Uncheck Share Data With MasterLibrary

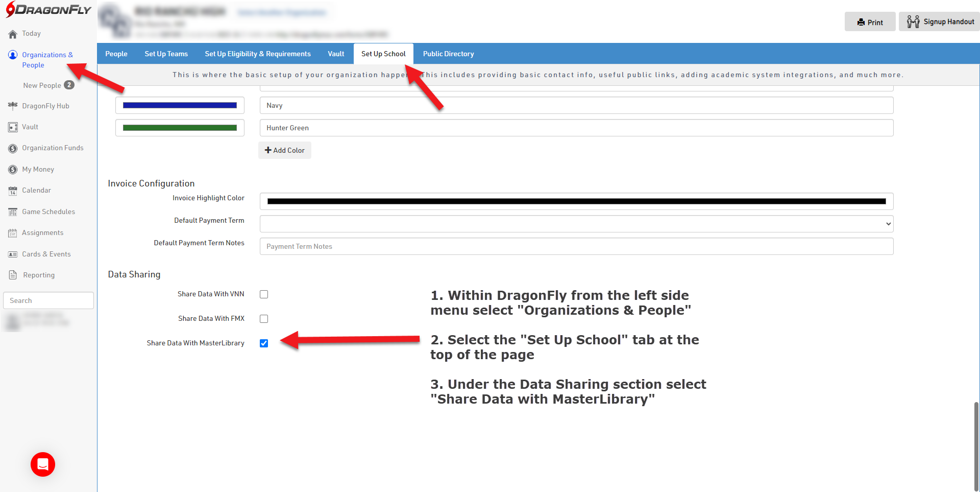coord(264,343)
